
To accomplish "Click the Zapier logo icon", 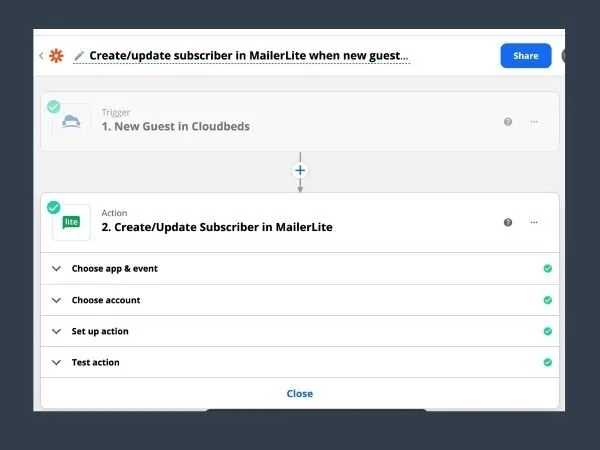I will point(56,56).
